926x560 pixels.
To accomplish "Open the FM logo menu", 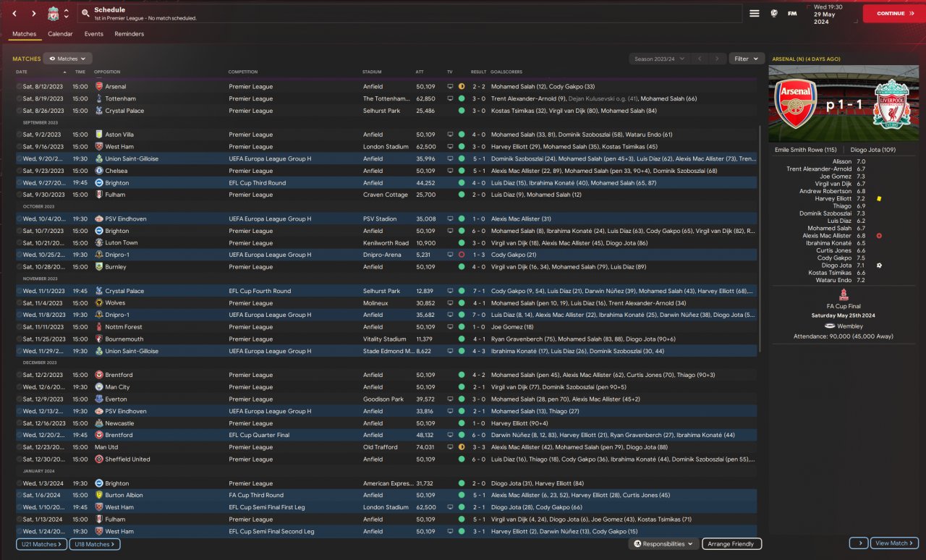I will pyautogui.click(x=792, y=13).
